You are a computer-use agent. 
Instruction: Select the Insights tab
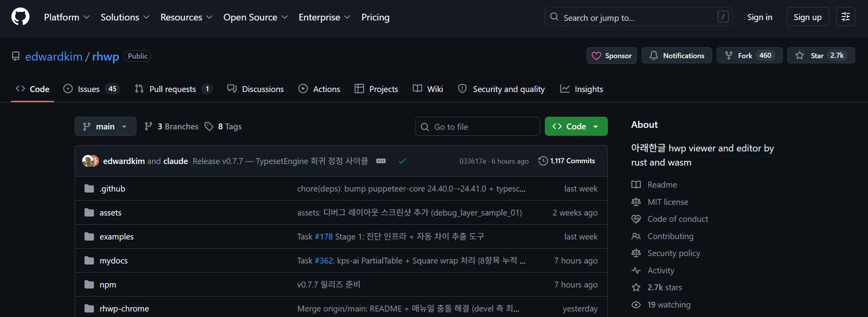coord(581,89)
